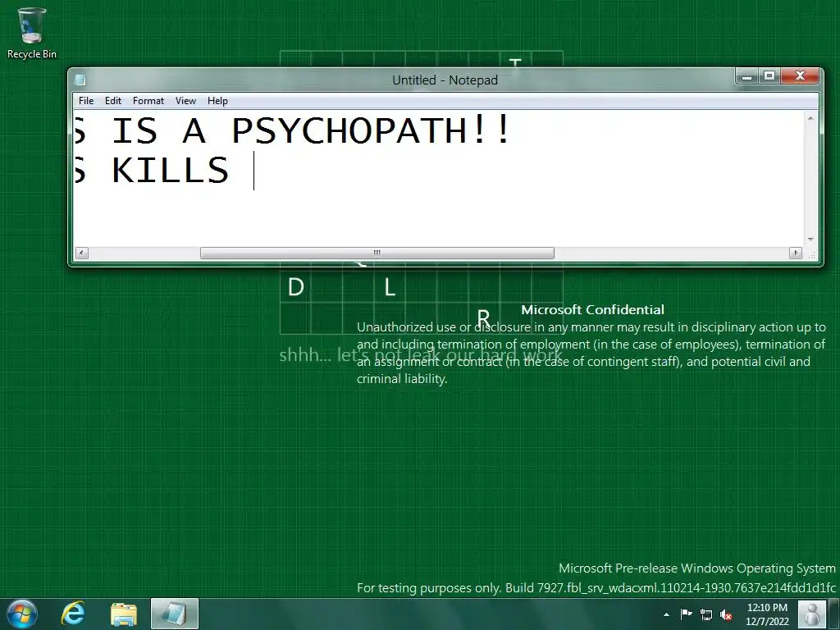This screenshot has height=630, width=840.
Task: Open Windows Explorer from the taskbar
Action: tap(124, 614)
